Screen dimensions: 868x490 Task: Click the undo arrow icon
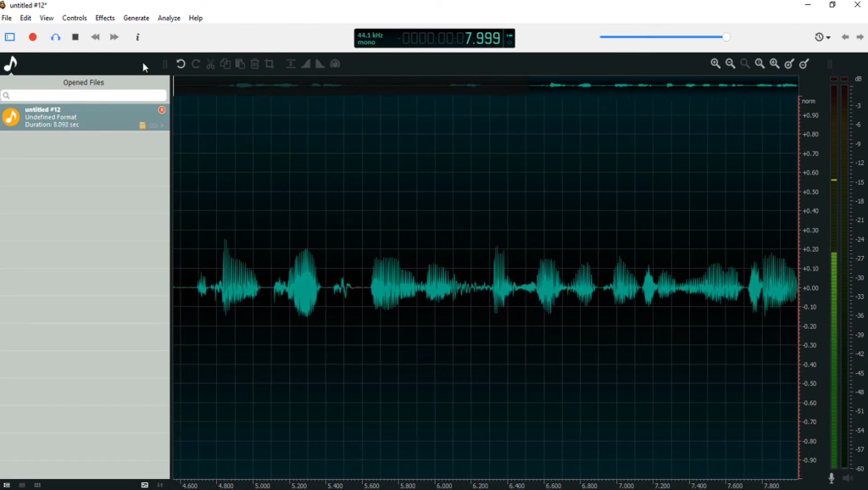(181, 64)
